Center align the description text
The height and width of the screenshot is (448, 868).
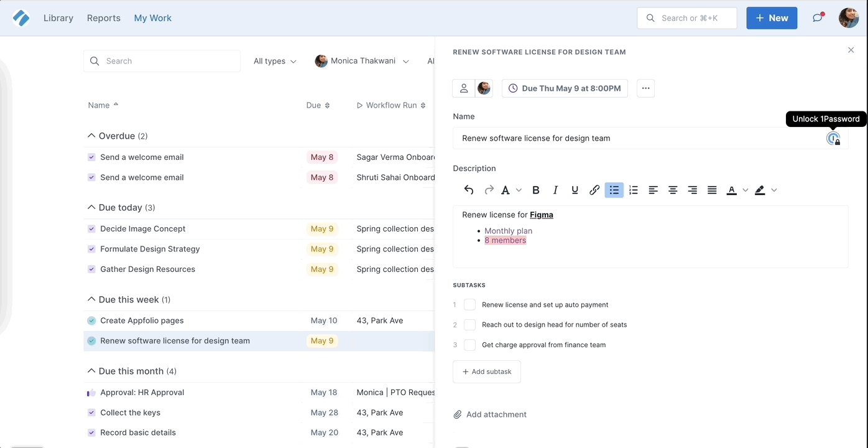[x=673, y=190]
